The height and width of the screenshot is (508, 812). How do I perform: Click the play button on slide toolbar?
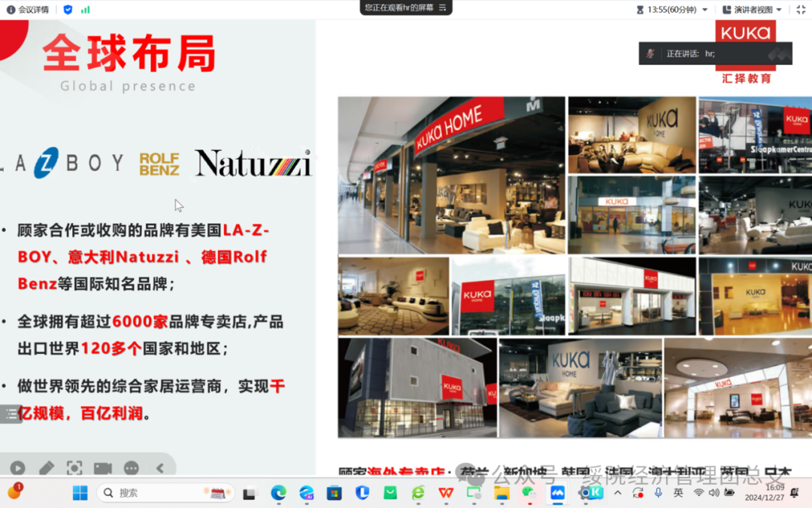pos(17,468)
